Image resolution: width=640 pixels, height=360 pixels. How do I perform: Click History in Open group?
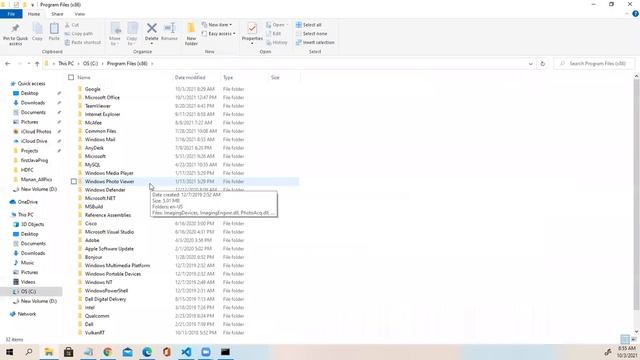276,42
